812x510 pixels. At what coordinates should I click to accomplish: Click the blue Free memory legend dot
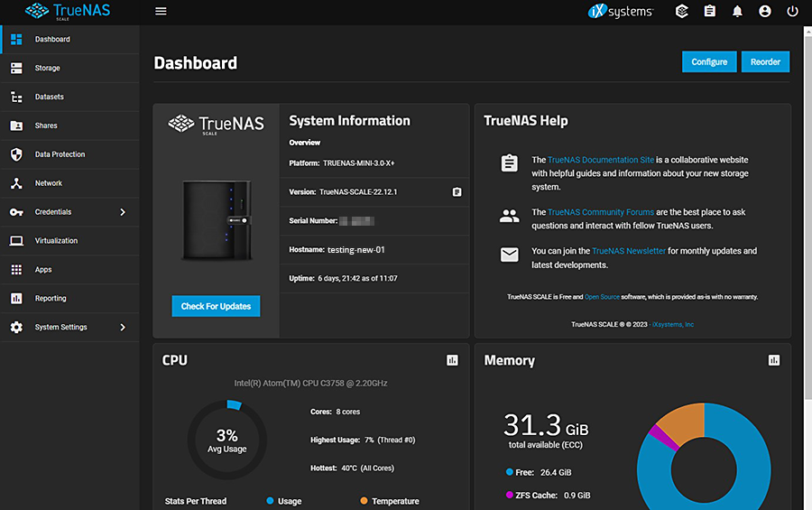click(x=509, y=472)
